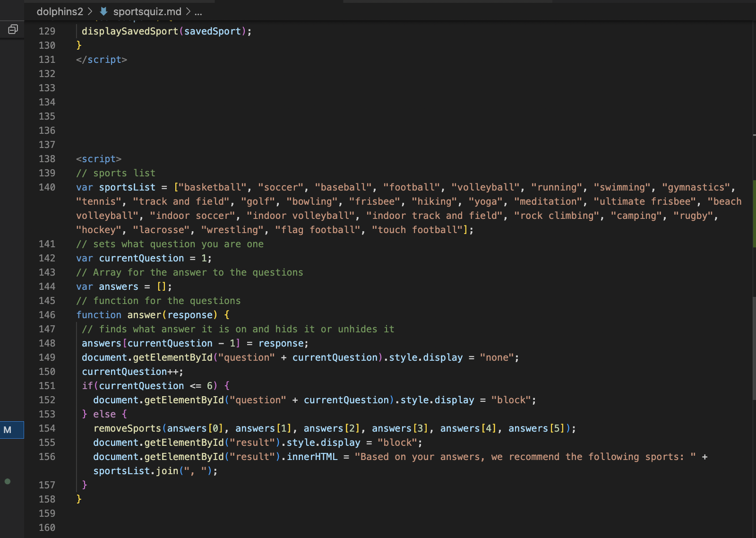This screenshot has height=538, width=756.
Task: Click line number 146 in the gutter
Action: (x=47, y=315)
